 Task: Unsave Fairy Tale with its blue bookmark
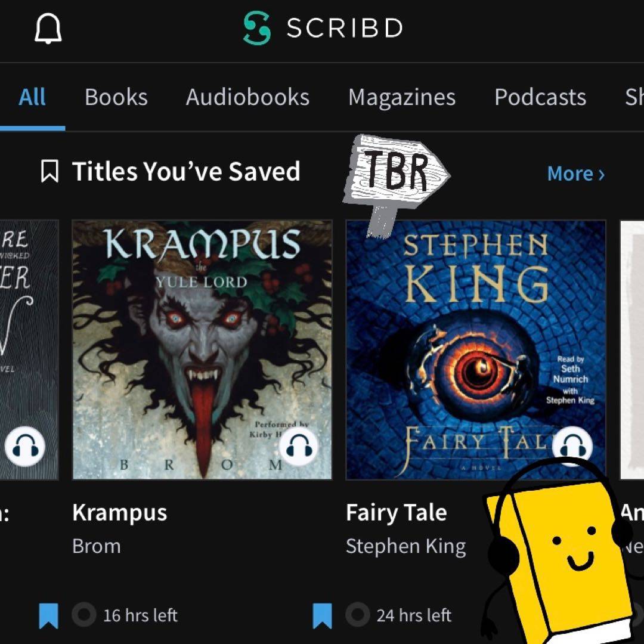click(323, 615)
